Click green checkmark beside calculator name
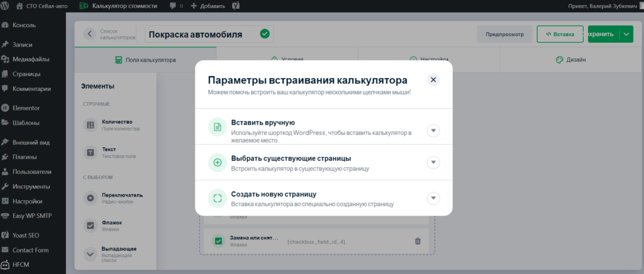 (x=265, y=34)
